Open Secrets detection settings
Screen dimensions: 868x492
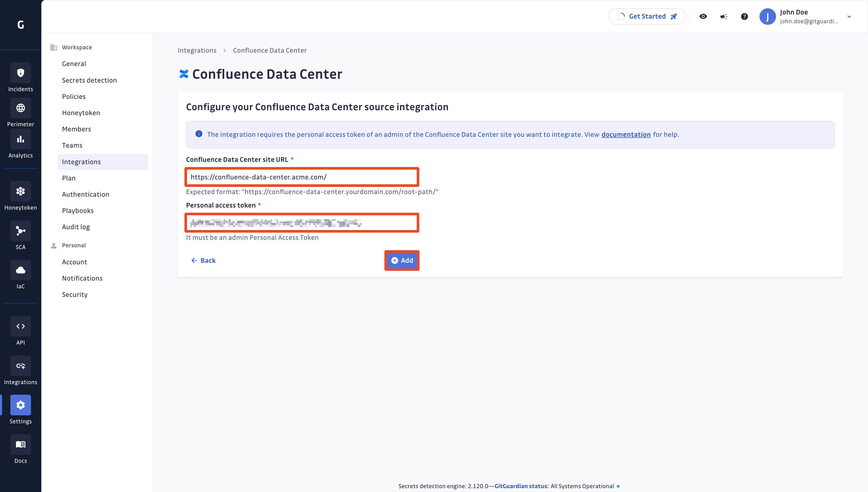pos(103,81)
